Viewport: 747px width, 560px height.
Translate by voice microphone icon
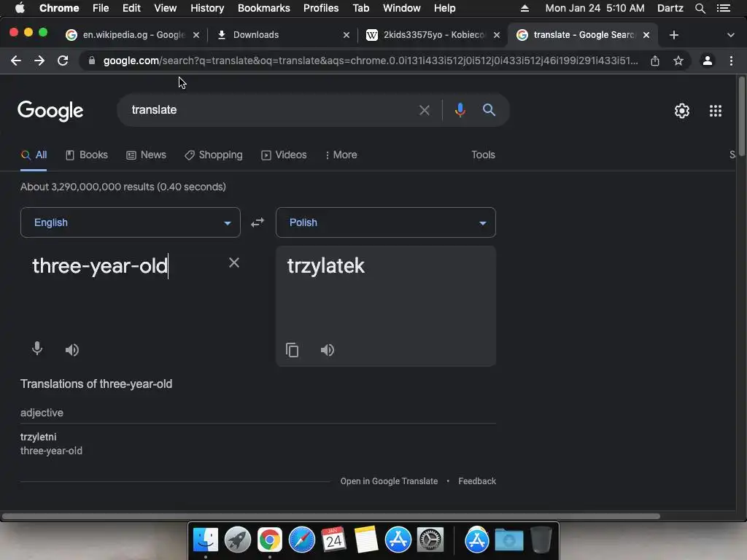(37, 349)
